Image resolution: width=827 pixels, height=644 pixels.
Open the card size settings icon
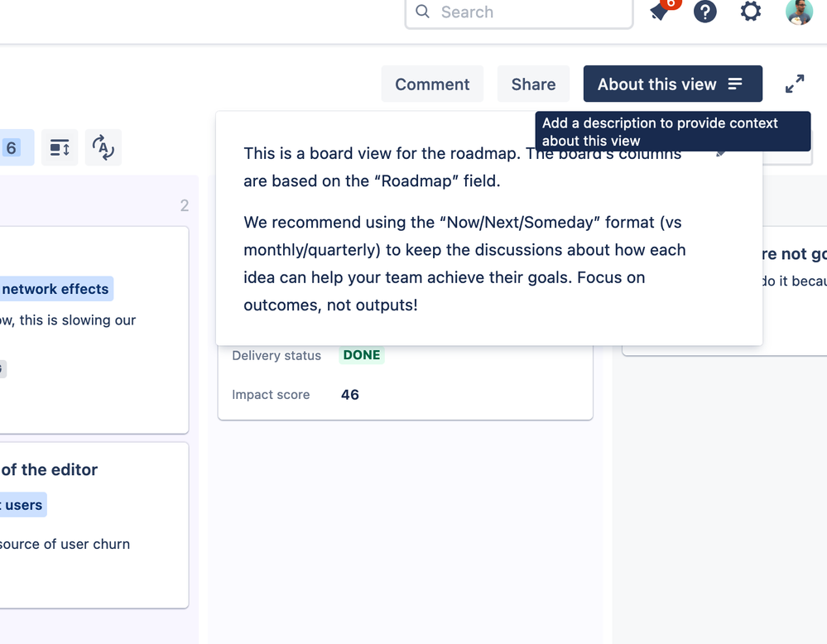coord(59,147)
